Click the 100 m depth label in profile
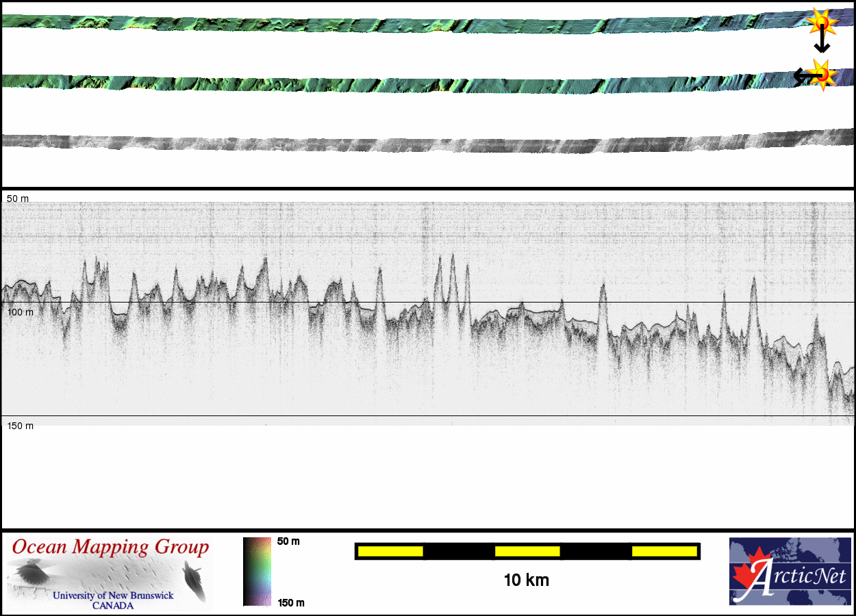The image size is (856, 616). pyautogui.click(x=20, y=312)
